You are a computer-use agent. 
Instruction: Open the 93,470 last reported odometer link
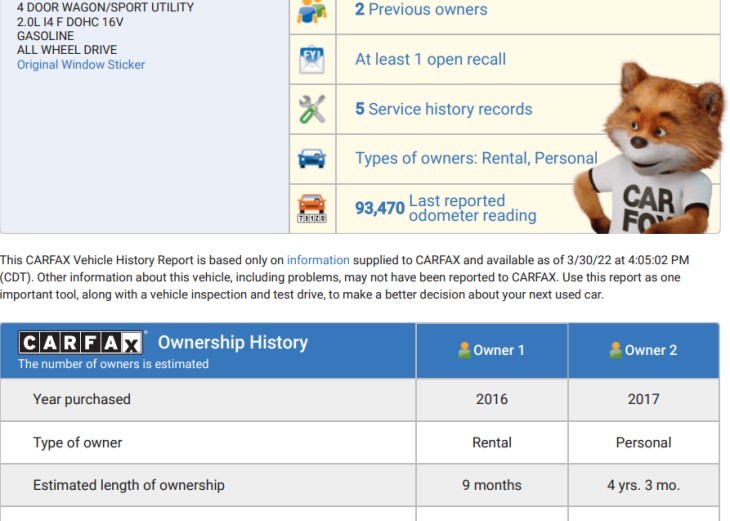[x=446, y=208]
